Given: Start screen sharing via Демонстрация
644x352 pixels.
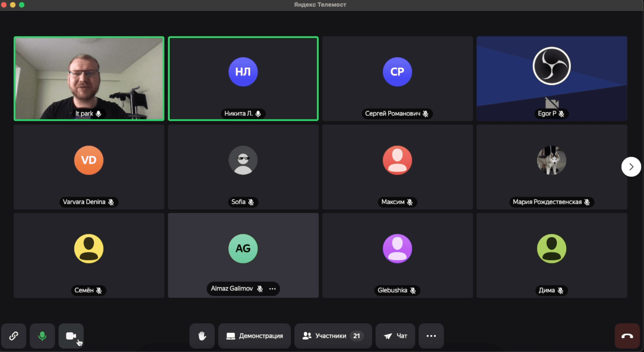Looking at the screenshot, I should [x=255, y=336].
